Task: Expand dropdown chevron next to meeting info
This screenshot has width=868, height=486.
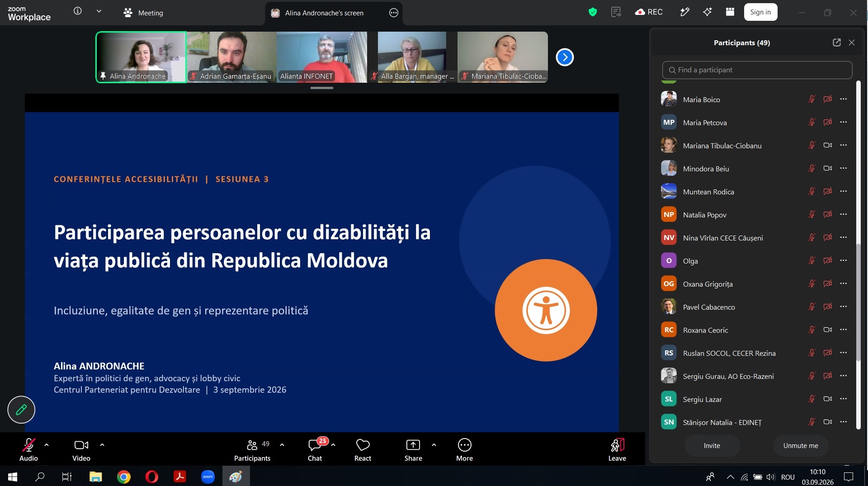Action: (x=99, y=11)
